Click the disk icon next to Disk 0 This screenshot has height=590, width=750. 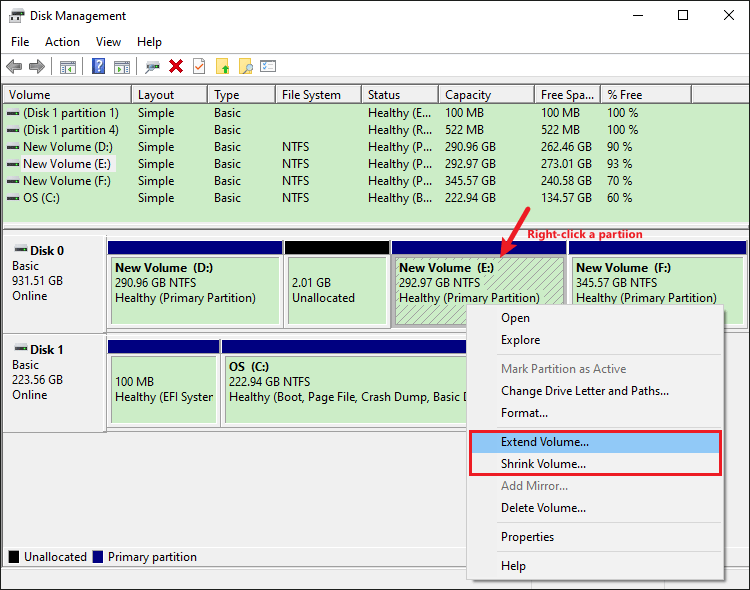click(21, 249)
